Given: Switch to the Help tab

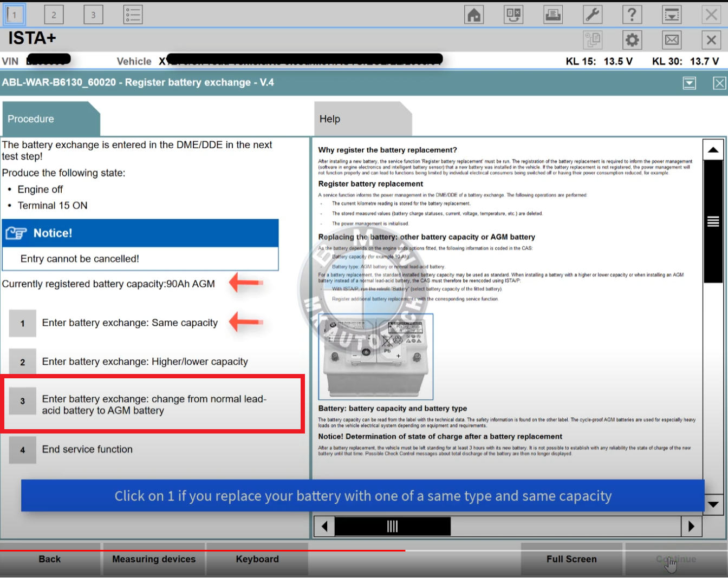Looking at the screenshot, I should point(363,119).
